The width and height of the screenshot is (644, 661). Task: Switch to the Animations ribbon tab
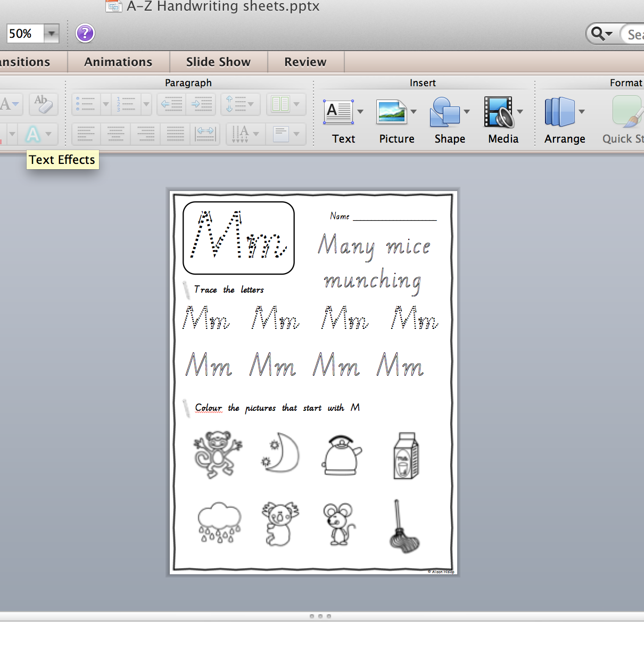point(117,62)
